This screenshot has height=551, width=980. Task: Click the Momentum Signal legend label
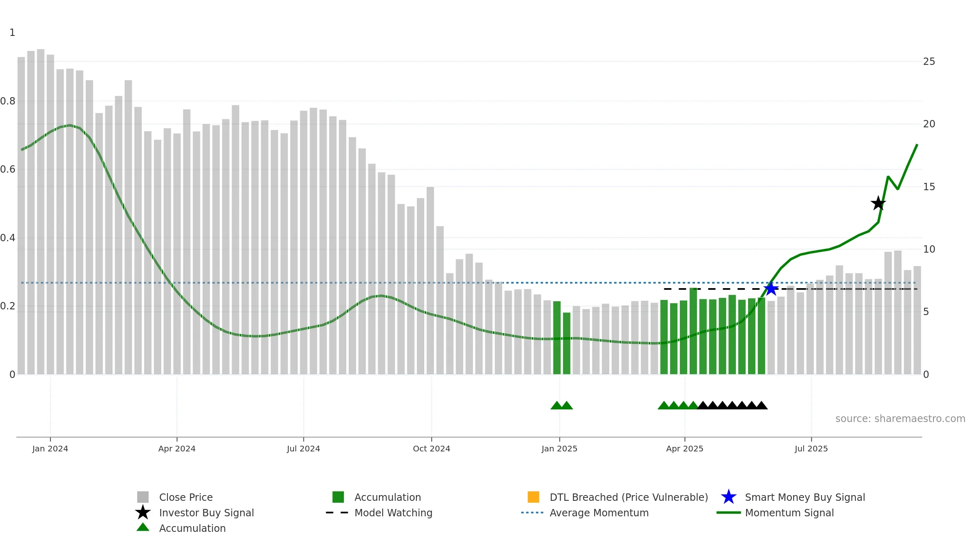click(x=789, y=513)
